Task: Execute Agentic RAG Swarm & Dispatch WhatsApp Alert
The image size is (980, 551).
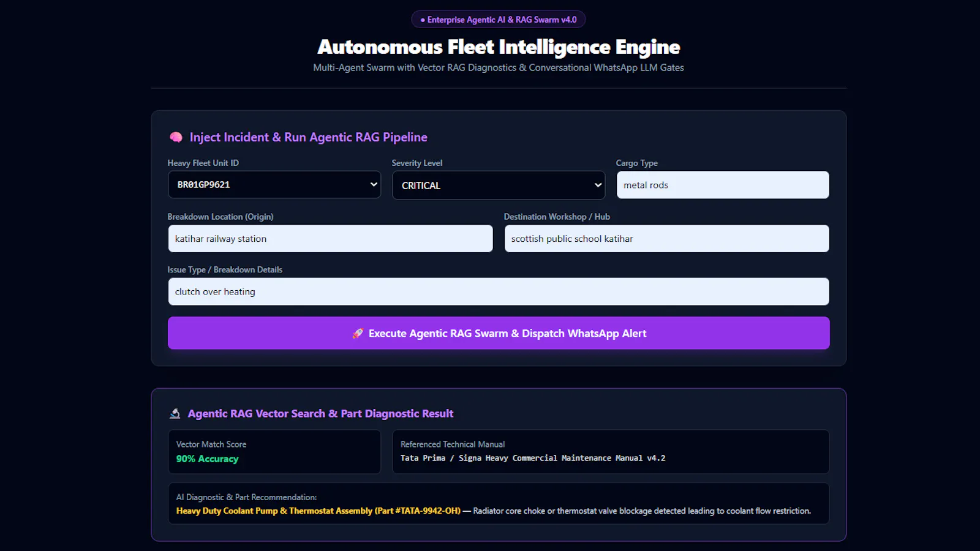Action: pos(499,333)
